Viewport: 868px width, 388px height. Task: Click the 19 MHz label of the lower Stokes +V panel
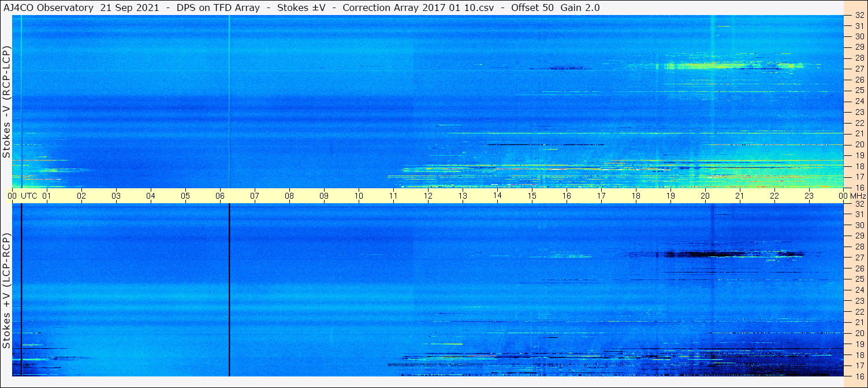[x=859, y=344]
